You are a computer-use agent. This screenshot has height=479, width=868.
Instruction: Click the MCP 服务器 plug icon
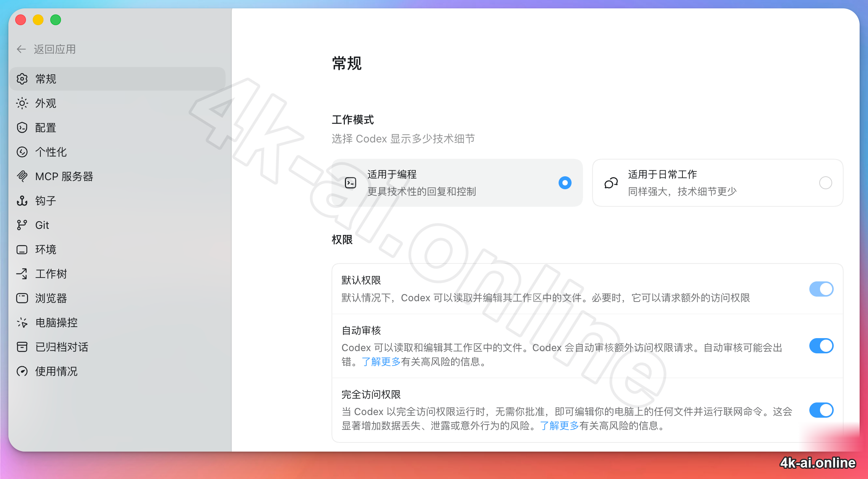coord(22,176)
